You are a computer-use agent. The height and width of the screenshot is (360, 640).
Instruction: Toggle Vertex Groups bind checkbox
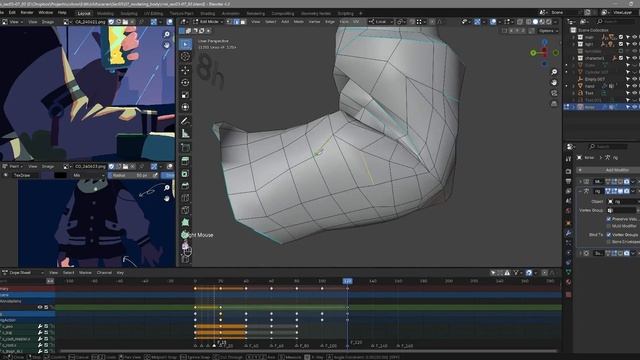(x=609, y=235)
